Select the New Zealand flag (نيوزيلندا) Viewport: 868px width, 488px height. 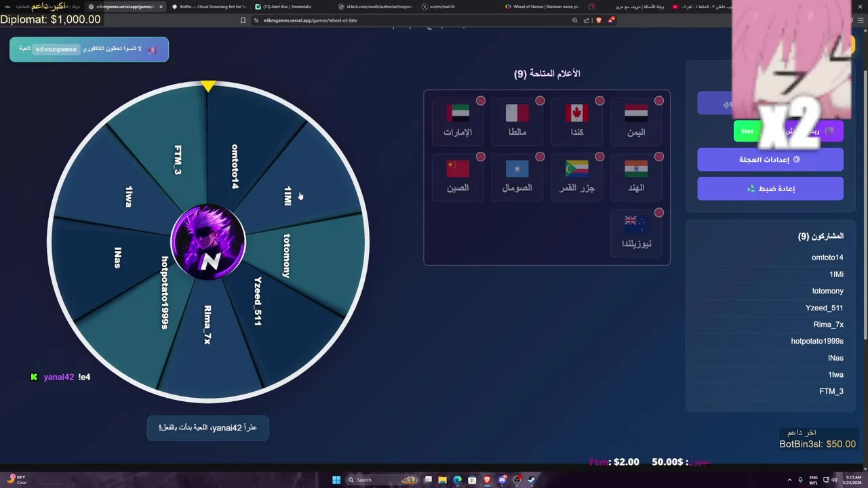click(635, 232)
